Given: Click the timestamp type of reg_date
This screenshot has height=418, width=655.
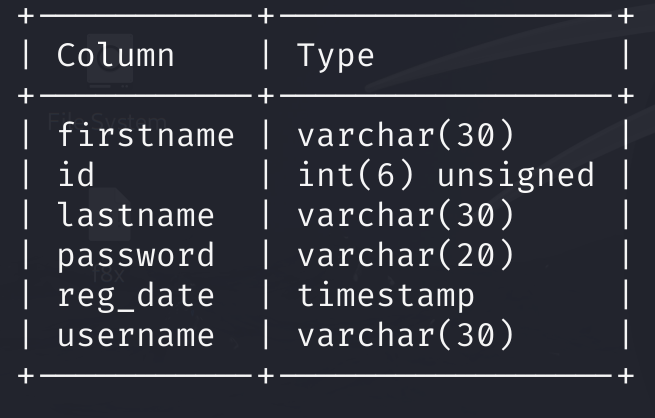Looking at the screenshot, I should point(385,295).
